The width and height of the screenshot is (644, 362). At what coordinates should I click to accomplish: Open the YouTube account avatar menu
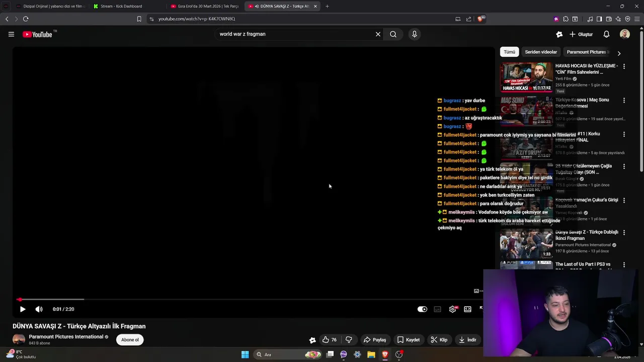point(625,34)
